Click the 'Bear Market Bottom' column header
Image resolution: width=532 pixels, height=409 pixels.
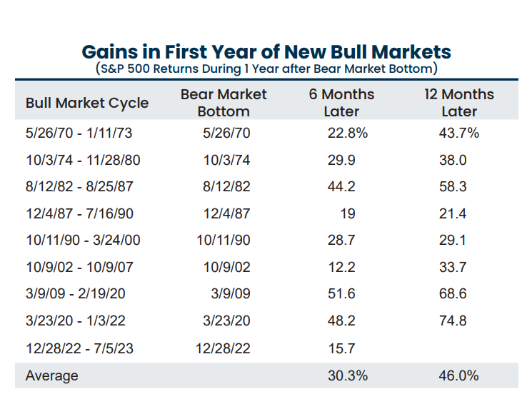(224, 103)
